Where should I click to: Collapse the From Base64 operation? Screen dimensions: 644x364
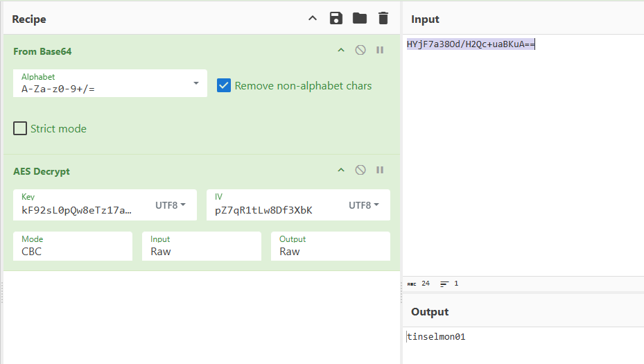(340, 51)
